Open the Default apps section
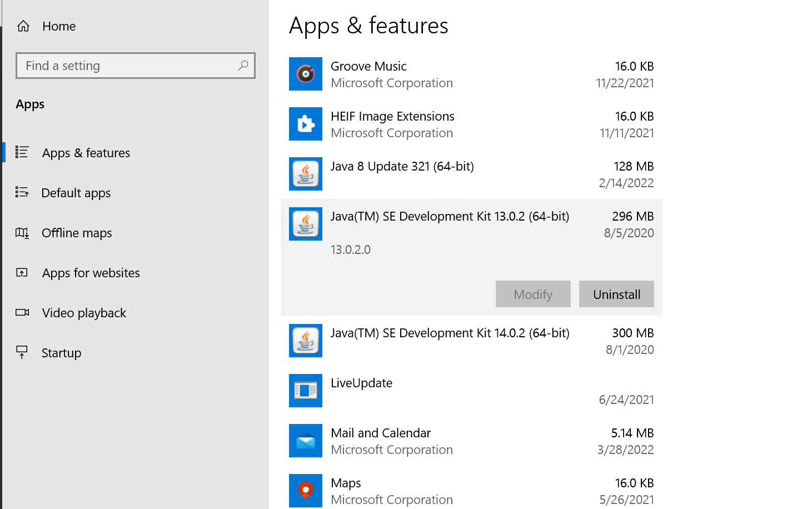812x509 pixels. 76,193
